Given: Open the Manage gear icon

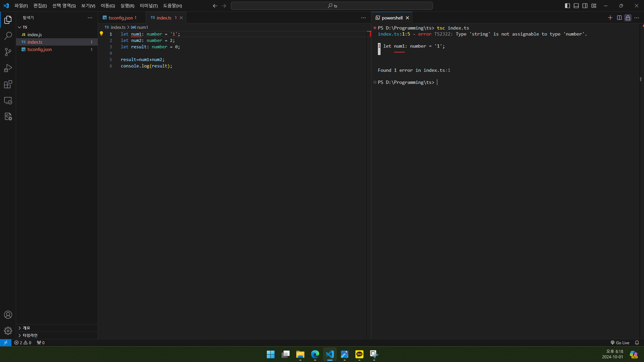Looking at the screenshot, I should (x=8, y=331).
